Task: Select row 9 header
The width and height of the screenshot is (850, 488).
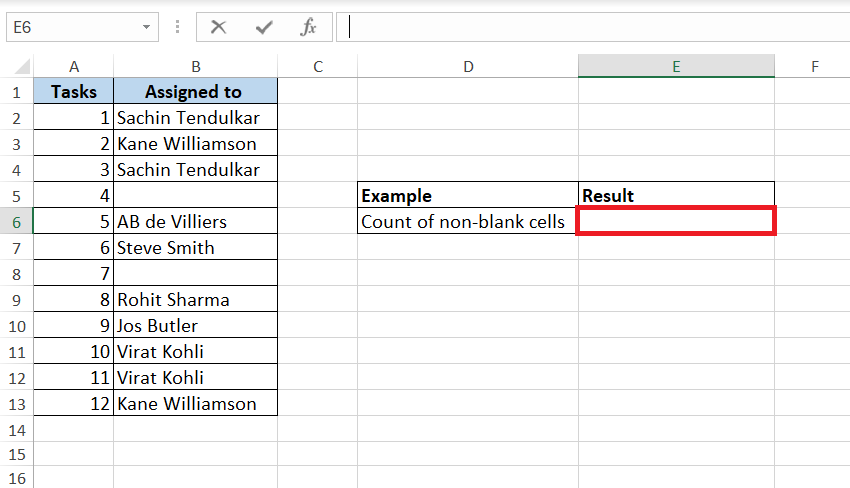Action: (16, 299)
